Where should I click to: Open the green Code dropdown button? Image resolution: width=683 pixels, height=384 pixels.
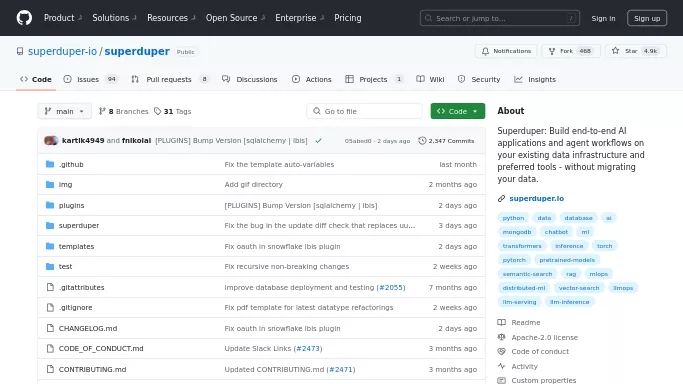click(x=458, y=111)
